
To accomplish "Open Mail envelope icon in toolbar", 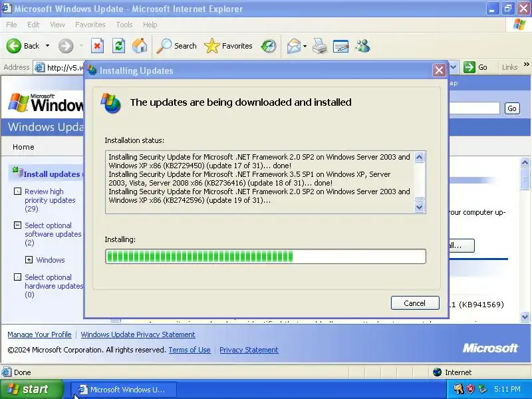I will pos(294,46).
